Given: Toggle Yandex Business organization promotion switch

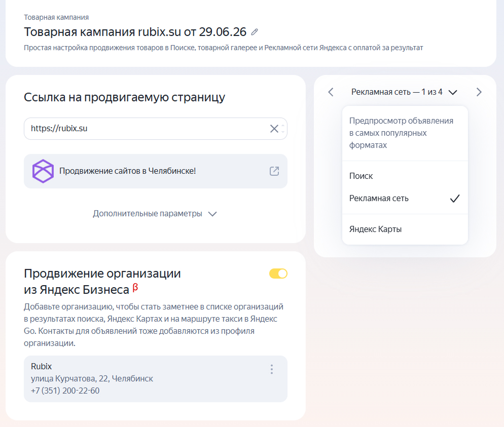Looking at the screenshot, I should pyautogui.click(x=278, y=274).
